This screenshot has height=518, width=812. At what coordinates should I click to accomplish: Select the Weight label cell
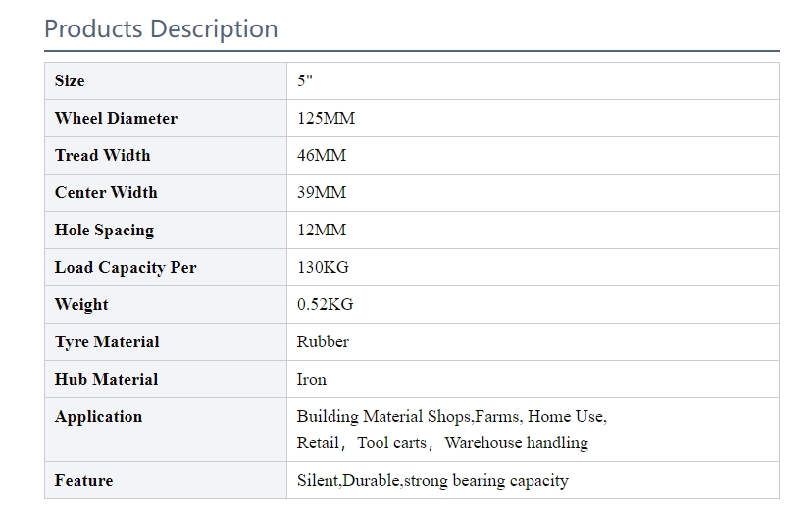coord(166,305)
